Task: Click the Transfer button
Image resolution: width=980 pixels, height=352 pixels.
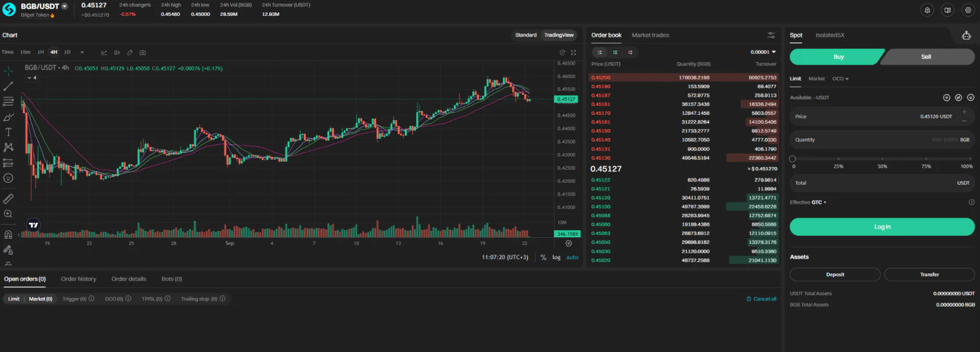Action: (929, 274)
